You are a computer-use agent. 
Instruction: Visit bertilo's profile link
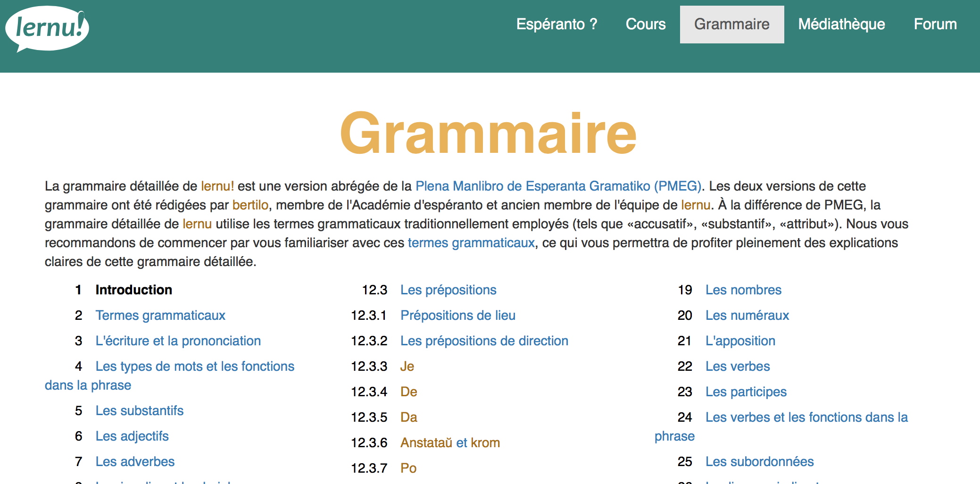(x=250, y=205)
